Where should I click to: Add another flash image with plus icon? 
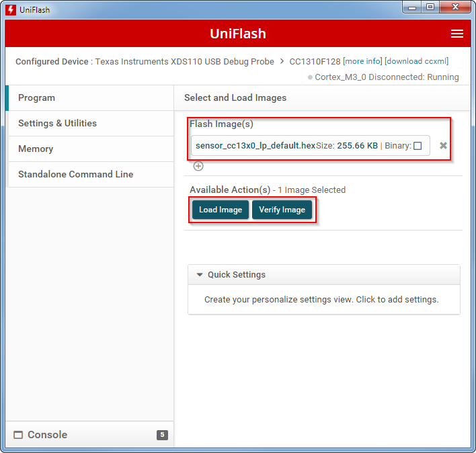(x=198, y=166)
